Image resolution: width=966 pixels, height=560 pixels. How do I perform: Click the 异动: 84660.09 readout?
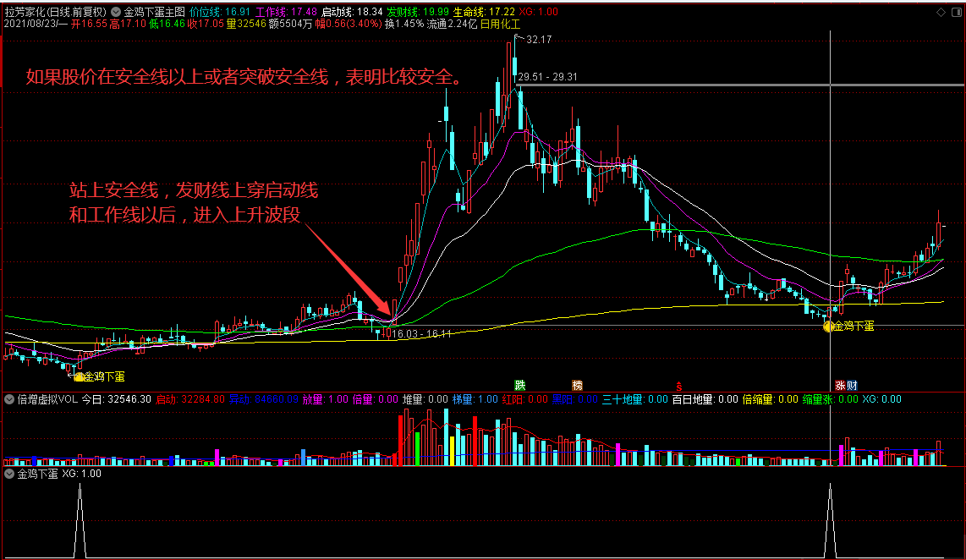click(x=264, y=399)
